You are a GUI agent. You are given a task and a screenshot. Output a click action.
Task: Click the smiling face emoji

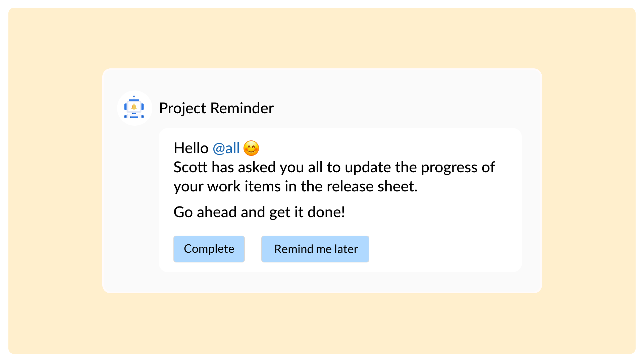tap(251, 148)
